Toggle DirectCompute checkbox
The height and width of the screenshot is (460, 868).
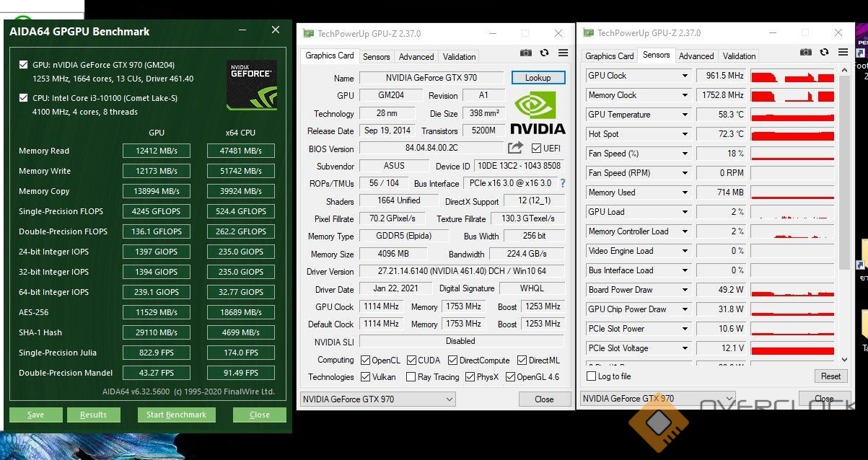pos(453,360)
